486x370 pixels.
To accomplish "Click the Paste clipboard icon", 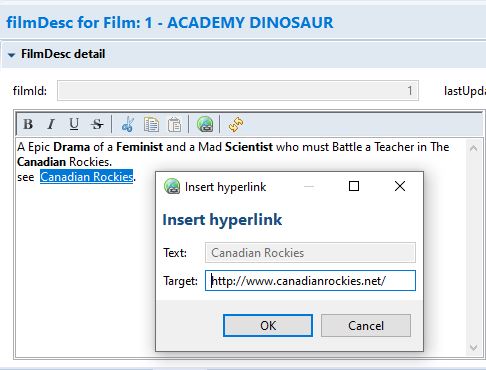I will click(x=175, y=125).
